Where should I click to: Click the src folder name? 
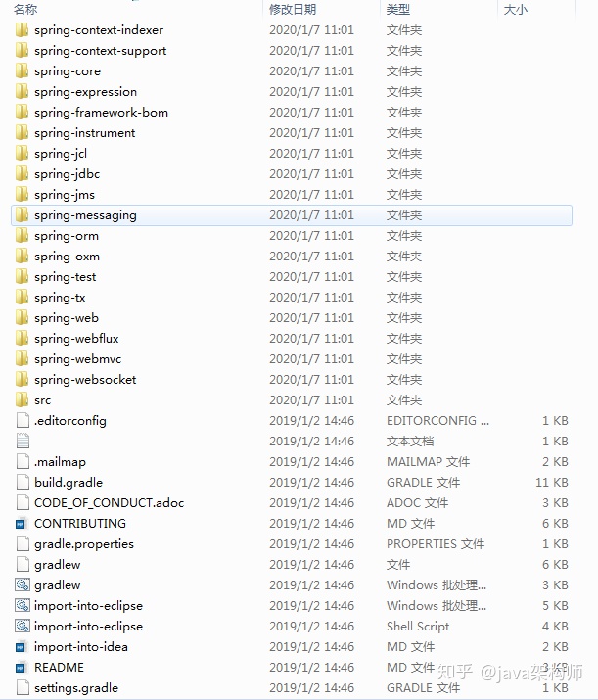point(43,400)
